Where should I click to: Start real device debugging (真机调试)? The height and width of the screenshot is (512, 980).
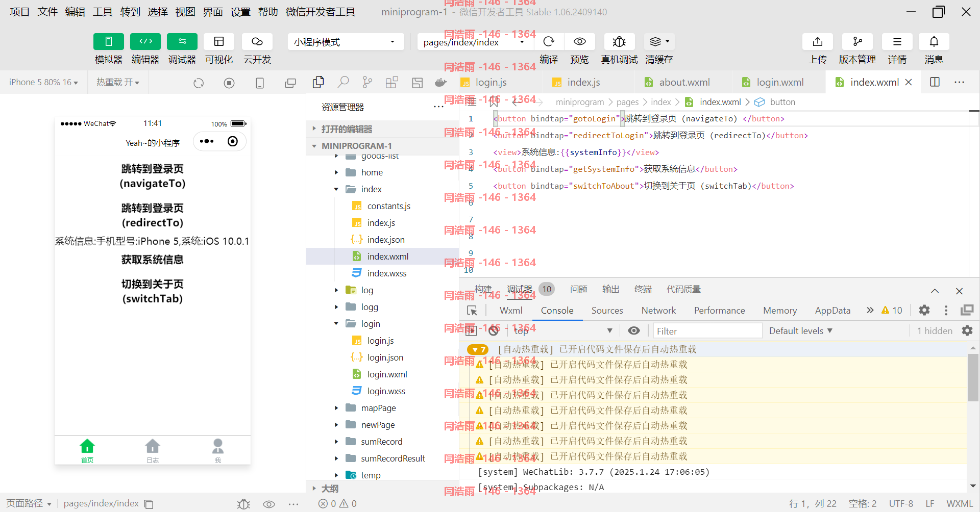point(619,41)
